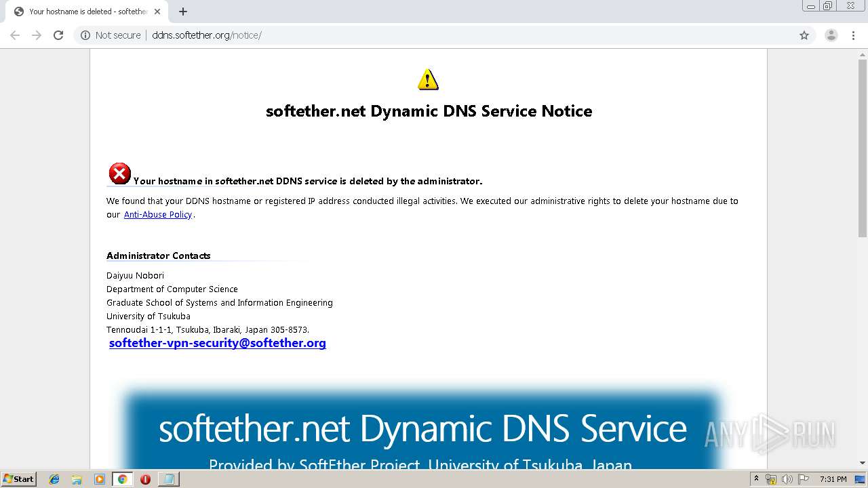
Task: Reload the current page
Action: pos(58,35)
